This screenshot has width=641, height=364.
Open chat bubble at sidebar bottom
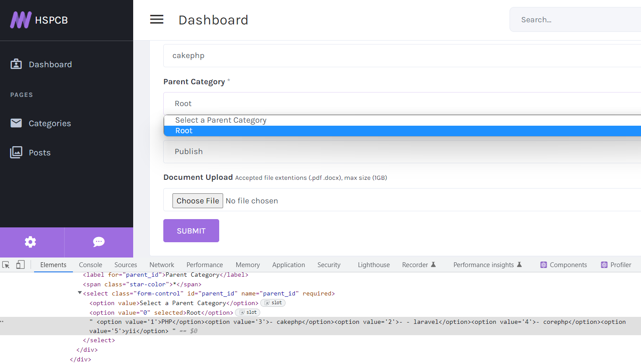99,242
